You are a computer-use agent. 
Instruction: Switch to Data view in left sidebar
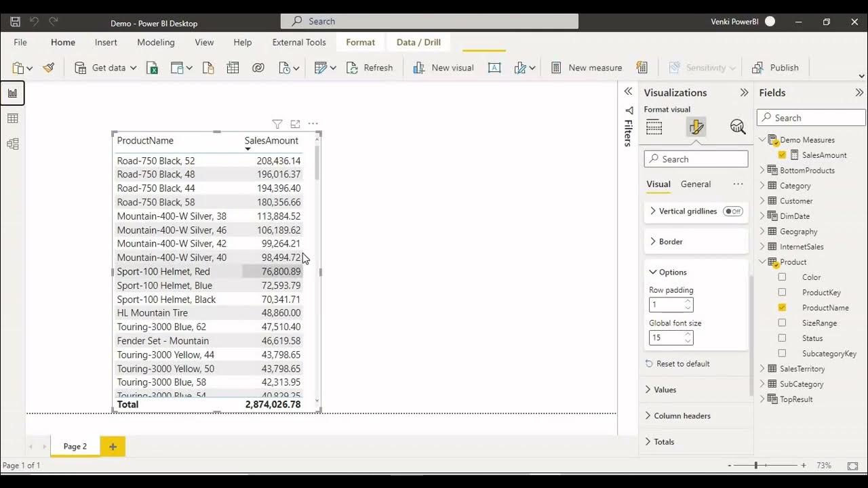(x=12, y=119)
